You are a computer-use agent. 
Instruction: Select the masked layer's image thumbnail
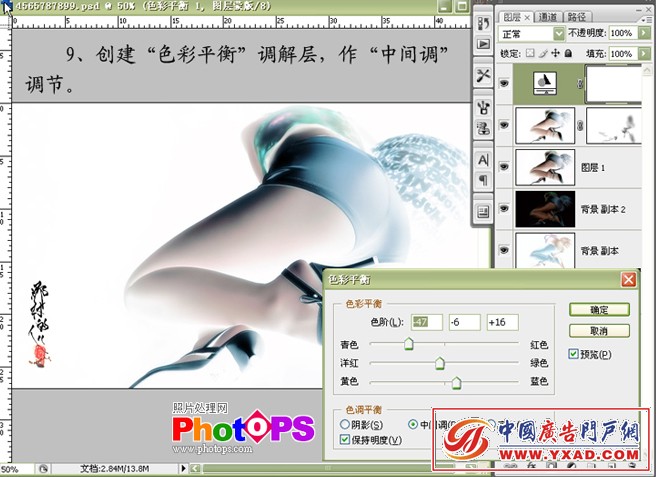coord(545,126)
